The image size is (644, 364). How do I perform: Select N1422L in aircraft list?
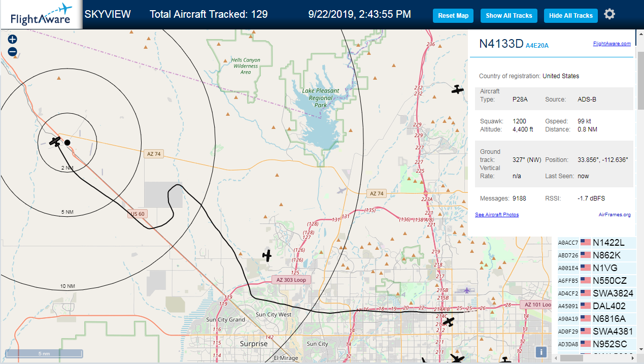pyautogui.click(x=608, y=243)
